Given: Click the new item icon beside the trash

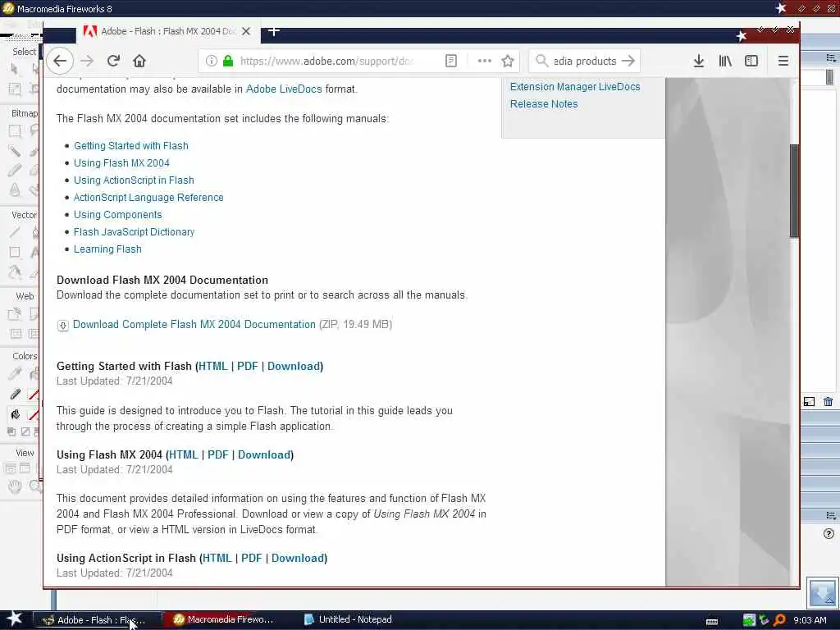Looking at the screenshot, I should click(x=809, y=401).
